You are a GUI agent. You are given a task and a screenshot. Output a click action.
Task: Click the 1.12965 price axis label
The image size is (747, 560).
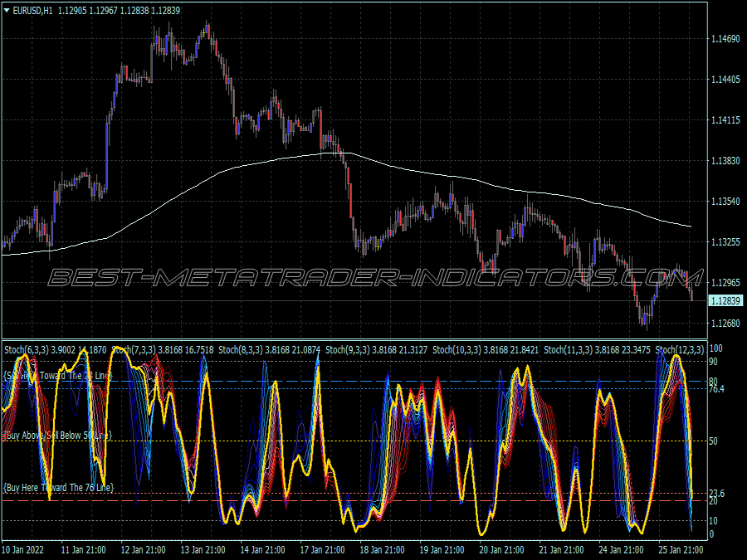click(x=725, y=282)
